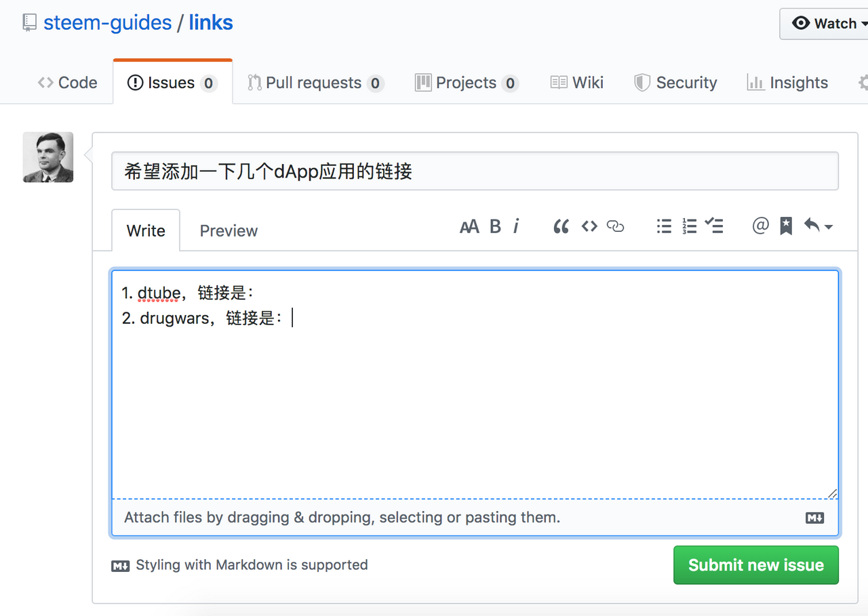Click the repository book icon
This screenshot has height=616, width=868.
tap(28, 23)
